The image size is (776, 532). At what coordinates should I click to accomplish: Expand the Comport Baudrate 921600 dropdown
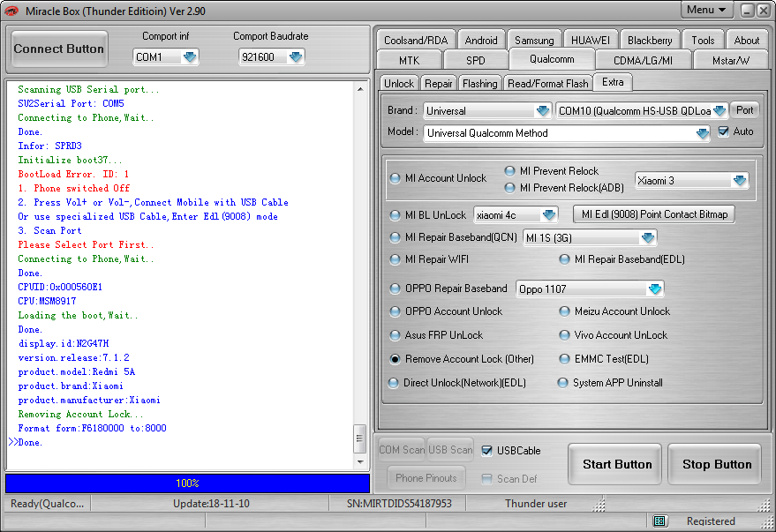click(296, 56)
